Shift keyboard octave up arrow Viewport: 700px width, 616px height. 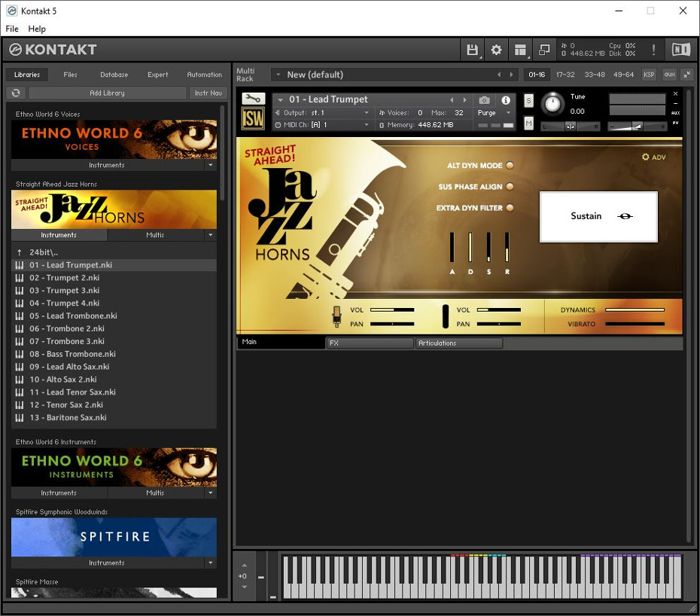pyautogui.click(x=244, y=566)
